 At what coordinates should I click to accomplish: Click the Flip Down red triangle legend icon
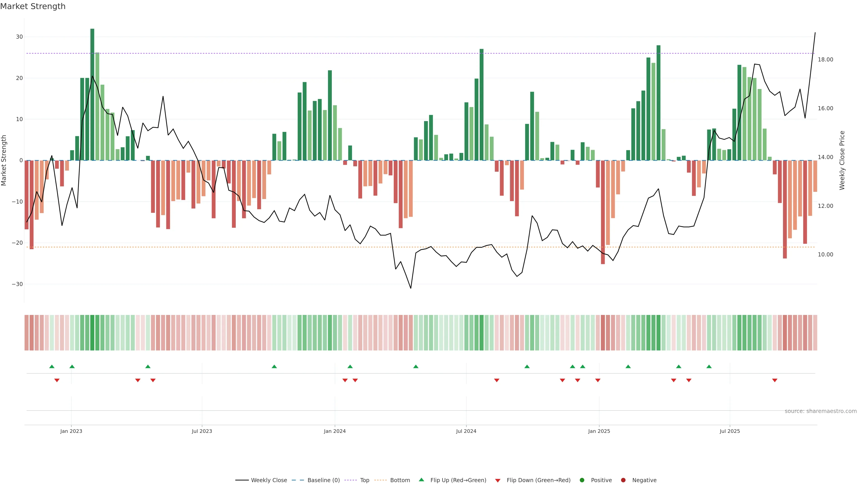coord(498,480)
